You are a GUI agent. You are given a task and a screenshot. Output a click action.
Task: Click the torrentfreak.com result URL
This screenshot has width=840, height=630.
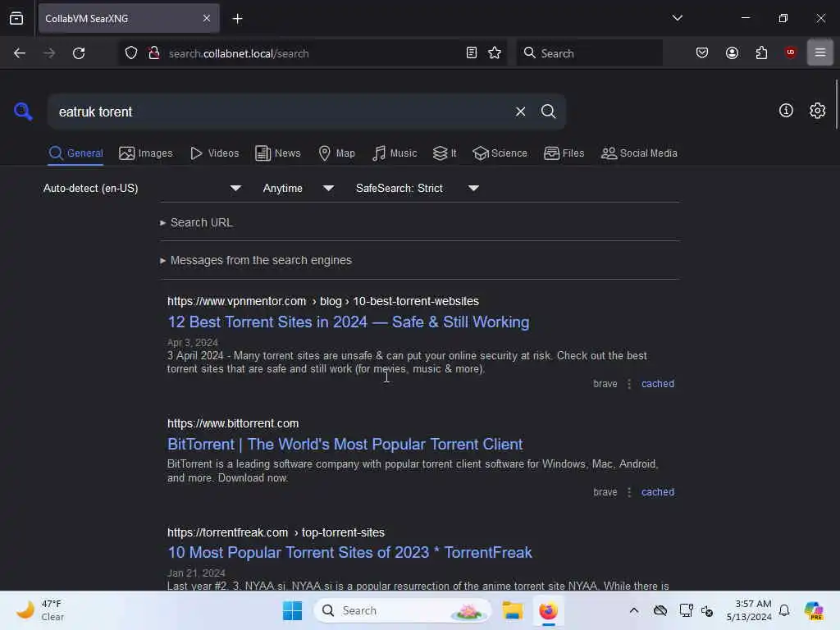(x=276, y=532)
